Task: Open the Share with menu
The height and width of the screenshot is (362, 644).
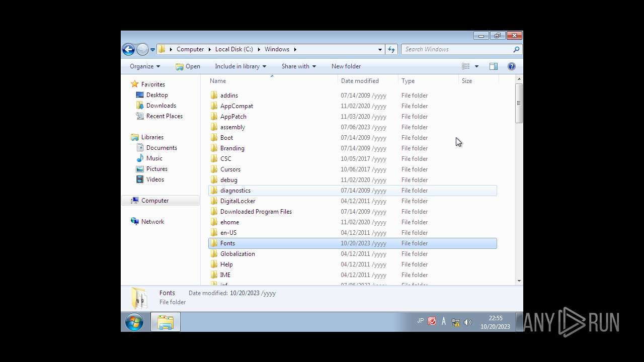Action: (299, 66)
